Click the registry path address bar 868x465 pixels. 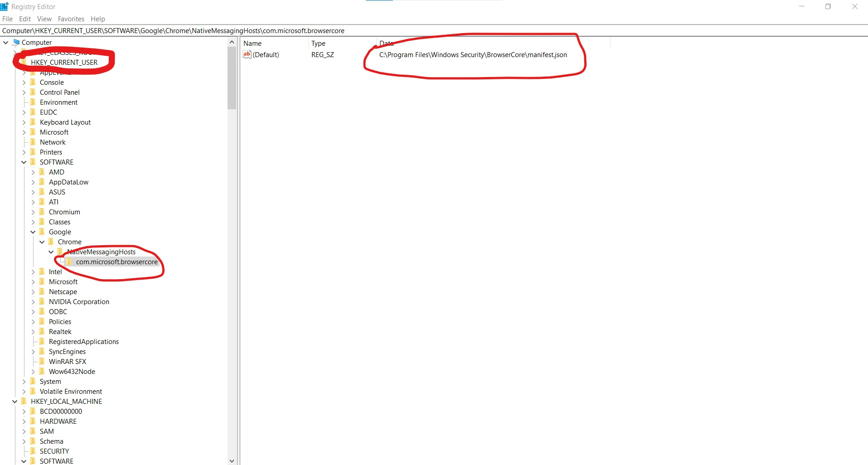[x=434, y=31]
